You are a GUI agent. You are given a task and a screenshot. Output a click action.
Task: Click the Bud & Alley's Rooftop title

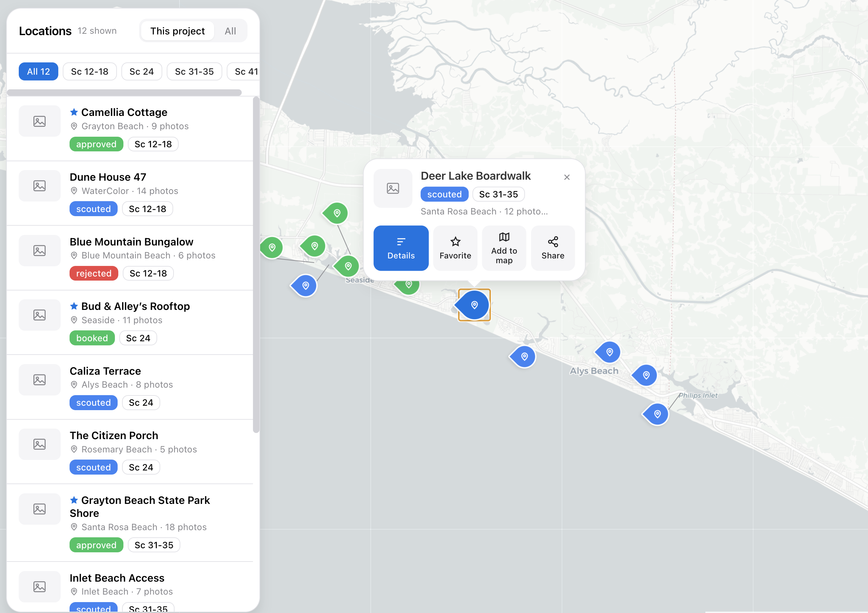coord(135,306)
